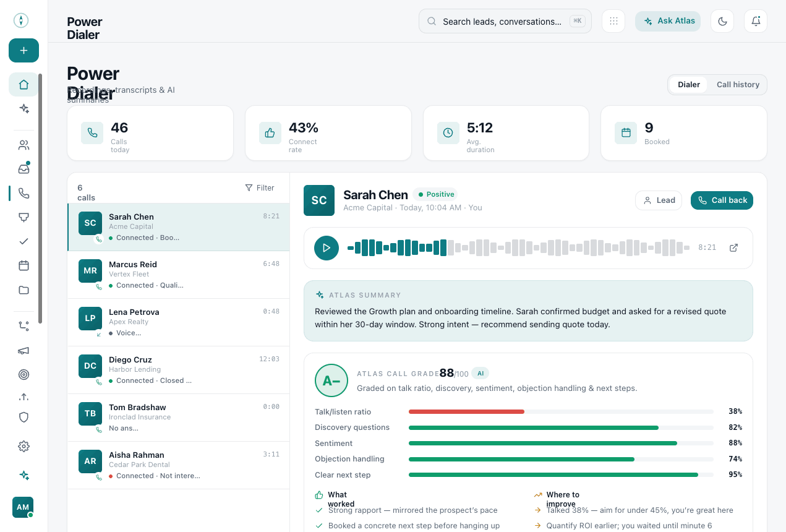The height and width of the screenshot is (532, 786).
Task: Open the calendar icon in the sidebar
Action: [x=23, y=265]
